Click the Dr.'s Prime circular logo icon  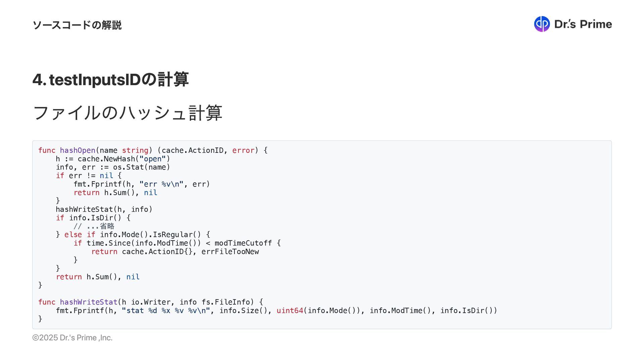coord(542,24)
